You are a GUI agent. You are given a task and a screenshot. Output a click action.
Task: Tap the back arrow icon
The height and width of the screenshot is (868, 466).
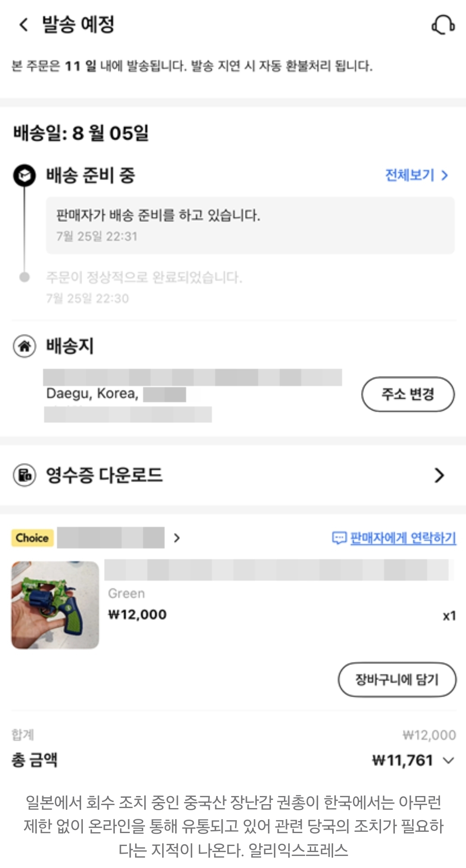24,25
